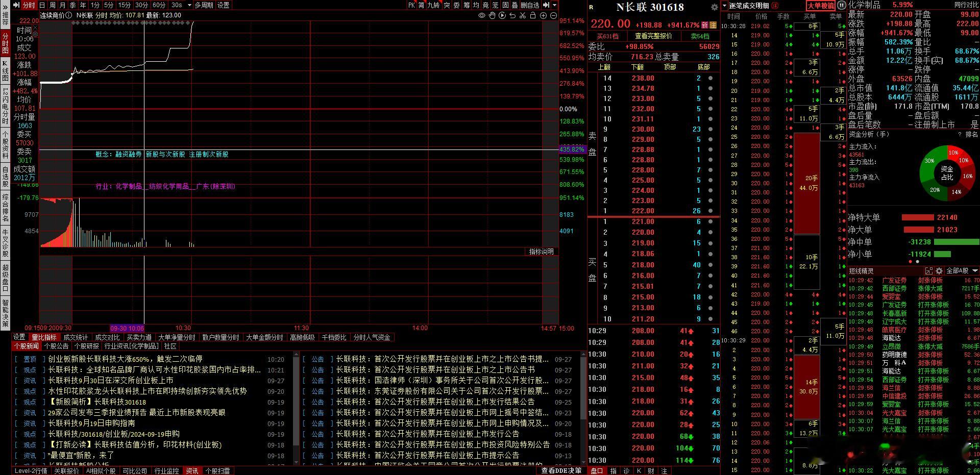Click the 10:30 time label on chart axis

[x=183, y=328]
